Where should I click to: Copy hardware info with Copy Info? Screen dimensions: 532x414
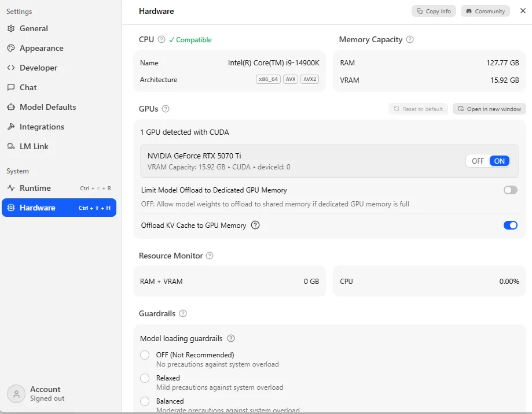point(434,11)
